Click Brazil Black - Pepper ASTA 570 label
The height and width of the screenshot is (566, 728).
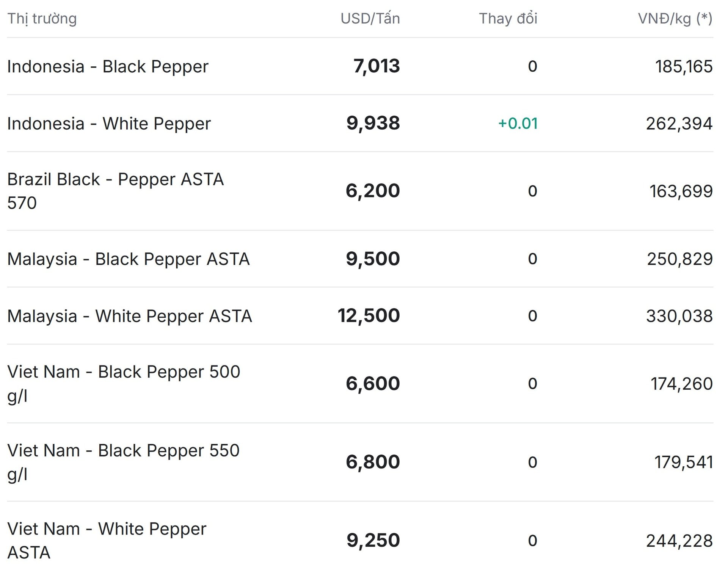click(x=115, y=191)
